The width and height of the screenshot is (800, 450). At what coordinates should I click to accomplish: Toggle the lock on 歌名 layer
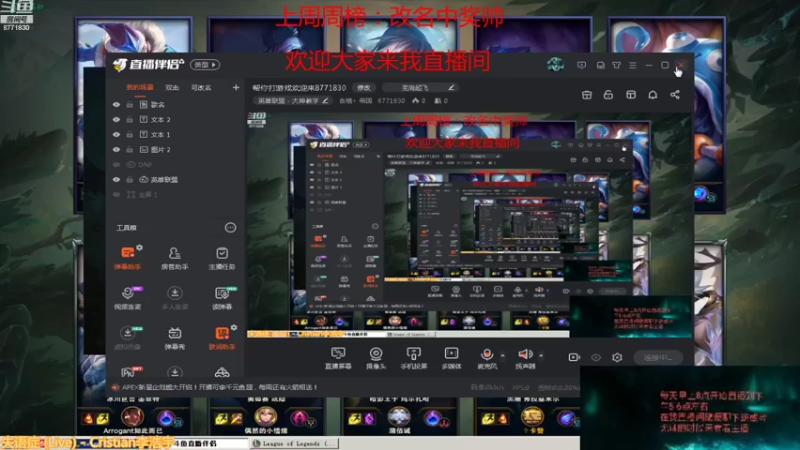tap(130, 105)
